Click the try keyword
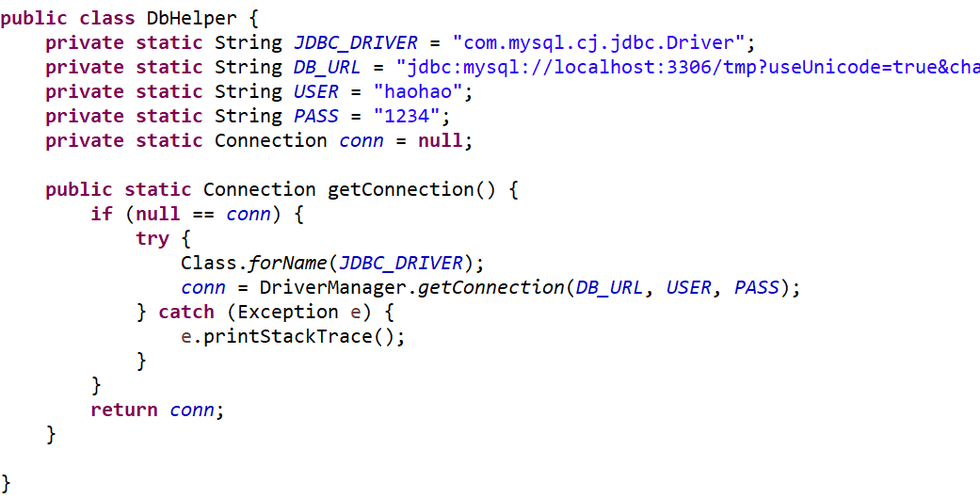This screenshot has height=499, width=980. 153,238
